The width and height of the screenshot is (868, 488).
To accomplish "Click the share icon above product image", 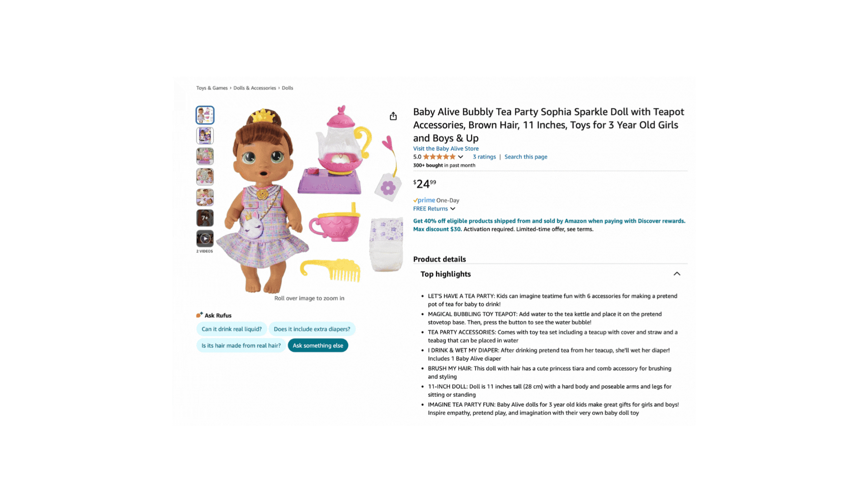I will [393, 116].
